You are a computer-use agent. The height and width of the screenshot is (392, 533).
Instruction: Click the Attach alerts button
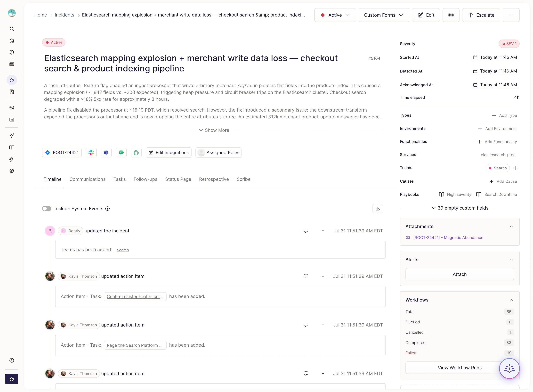coord(460,274)
